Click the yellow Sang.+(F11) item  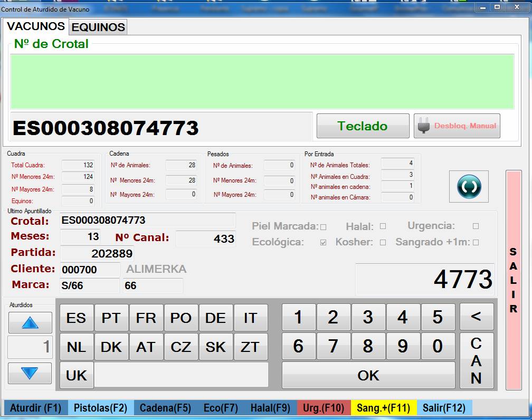tap(383, 408)
